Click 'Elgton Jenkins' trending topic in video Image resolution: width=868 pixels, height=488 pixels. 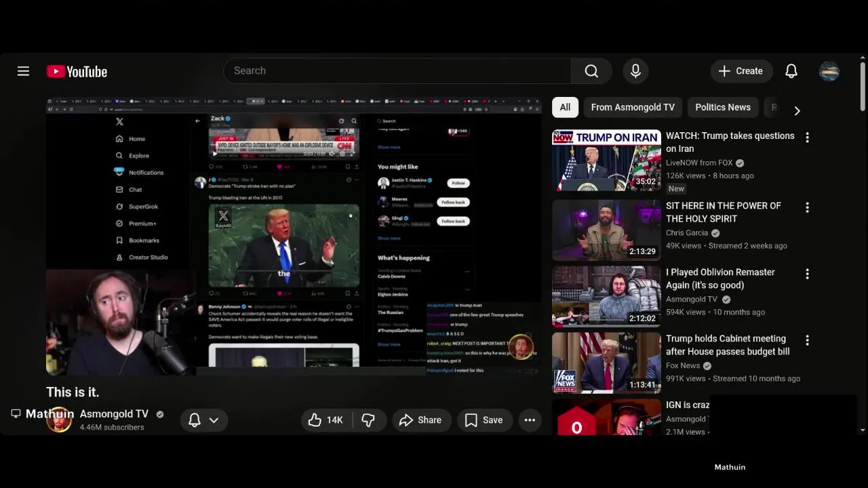pyautogui.click(x=393, y=294)
